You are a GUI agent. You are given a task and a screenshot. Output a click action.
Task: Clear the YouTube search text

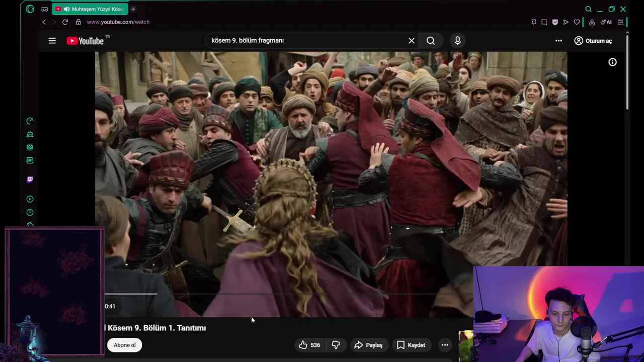[412, 41]
